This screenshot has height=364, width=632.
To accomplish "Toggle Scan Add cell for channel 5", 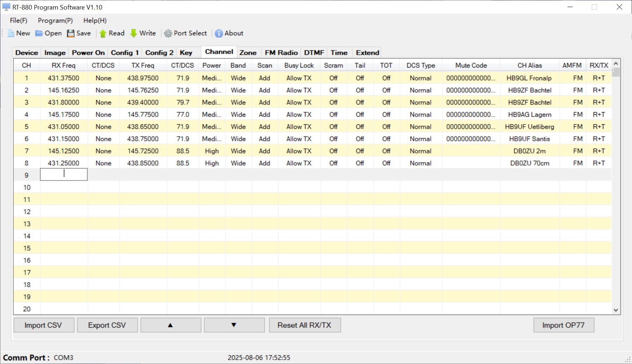I will 265,127.
